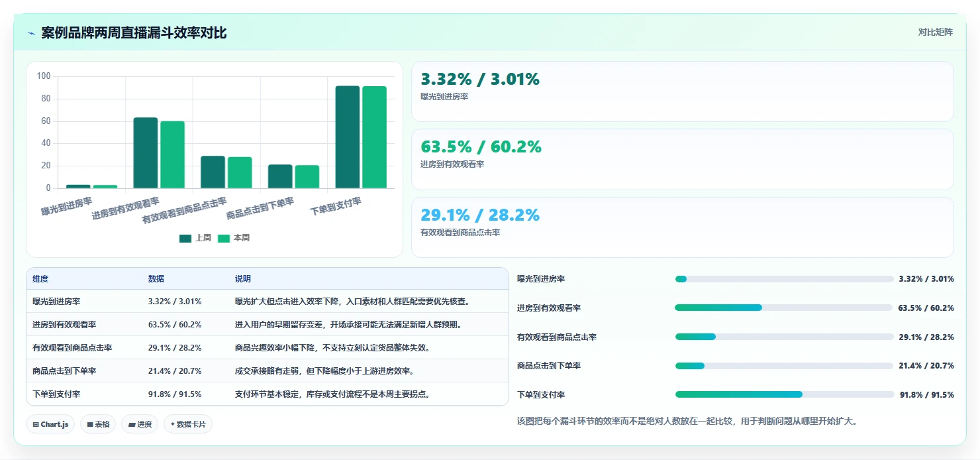
Task: Click the lightning icon beside the dashboard title
Action: point(31,33)
